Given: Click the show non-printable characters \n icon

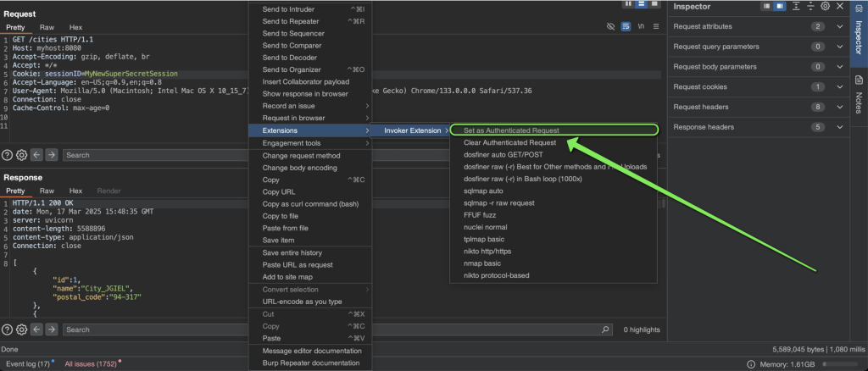Looking at the screenshot, I should pos(641,26).
